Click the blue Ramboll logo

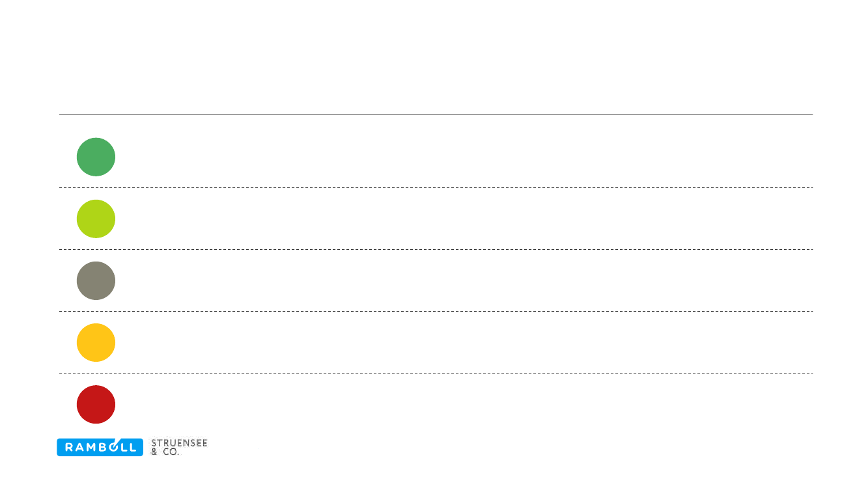pos(100,447)
